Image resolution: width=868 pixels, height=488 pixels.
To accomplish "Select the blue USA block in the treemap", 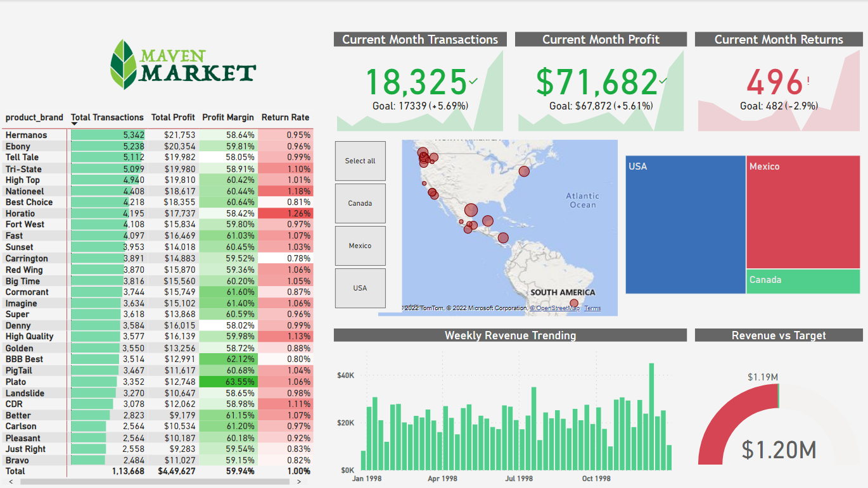I will tap(685, 225).
